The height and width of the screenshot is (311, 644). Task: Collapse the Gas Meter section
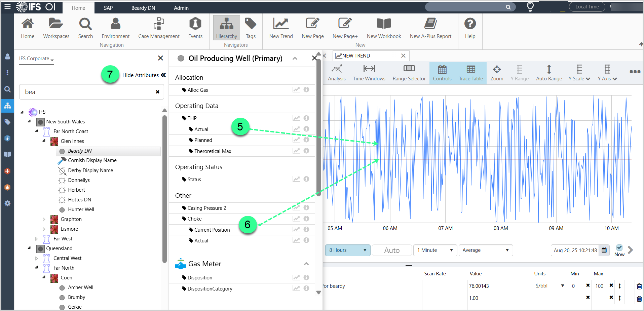click(306, 264)
